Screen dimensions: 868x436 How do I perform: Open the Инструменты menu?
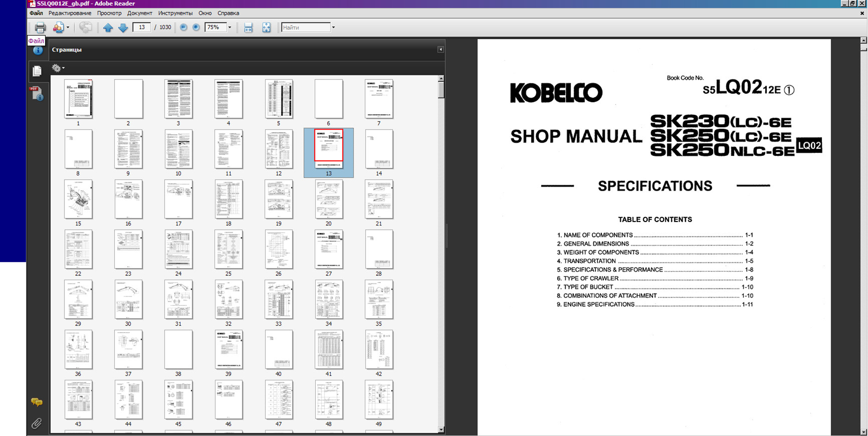[x=175, y=13]
